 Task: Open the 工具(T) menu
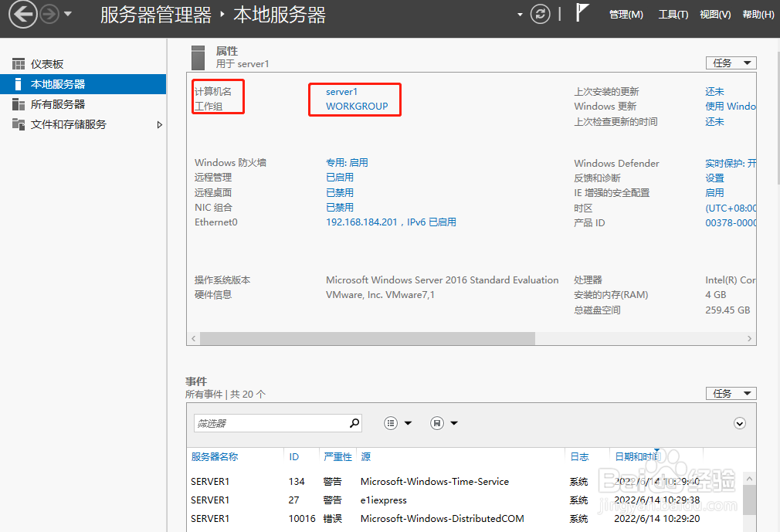pos(673,15)
